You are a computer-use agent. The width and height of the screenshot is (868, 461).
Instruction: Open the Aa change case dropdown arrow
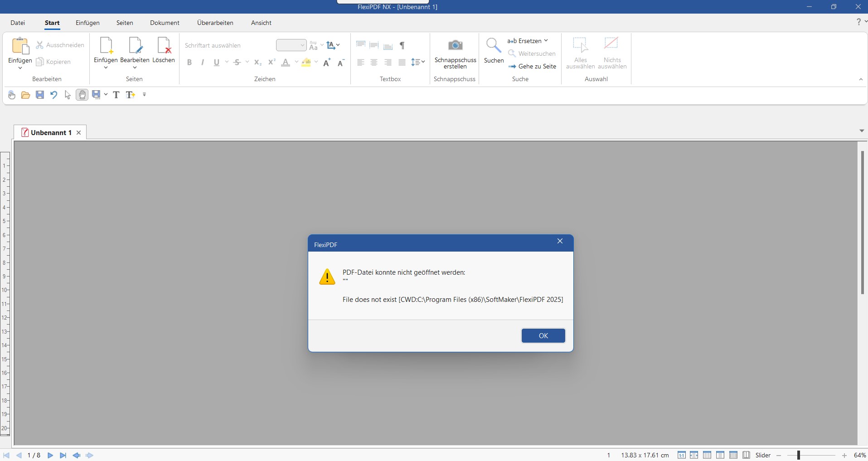tap(322, 45)
